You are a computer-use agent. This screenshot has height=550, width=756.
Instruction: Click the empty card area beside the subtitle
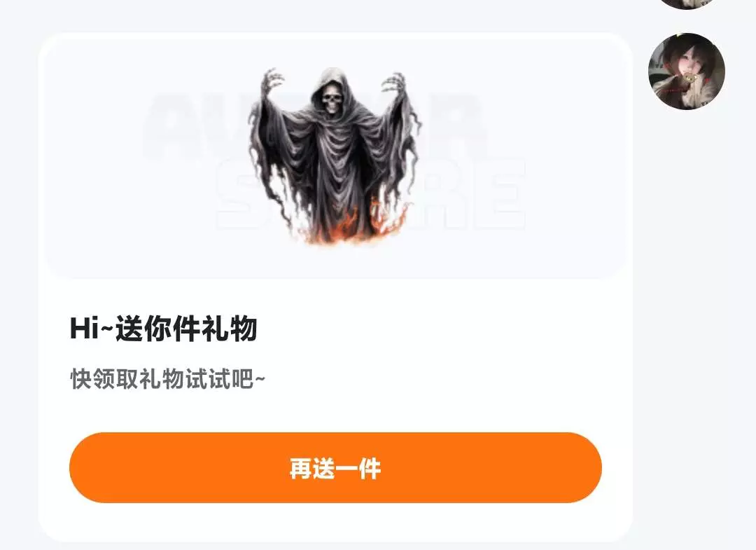434,379
